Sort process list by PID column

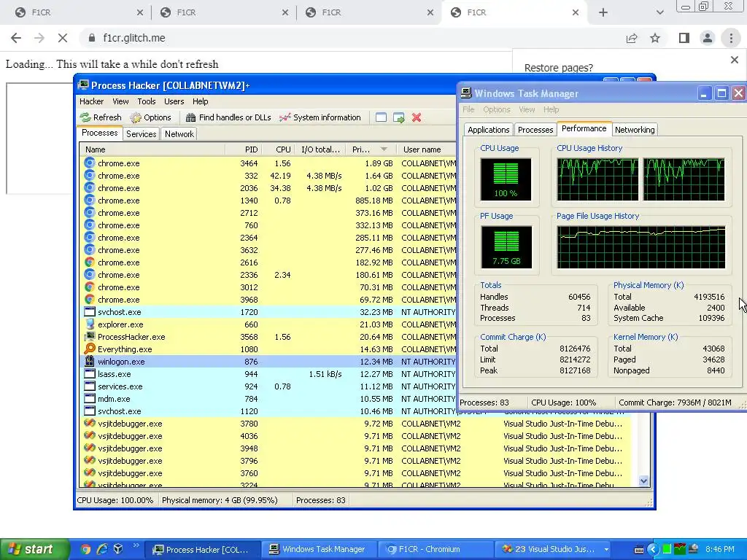point(243,149)
